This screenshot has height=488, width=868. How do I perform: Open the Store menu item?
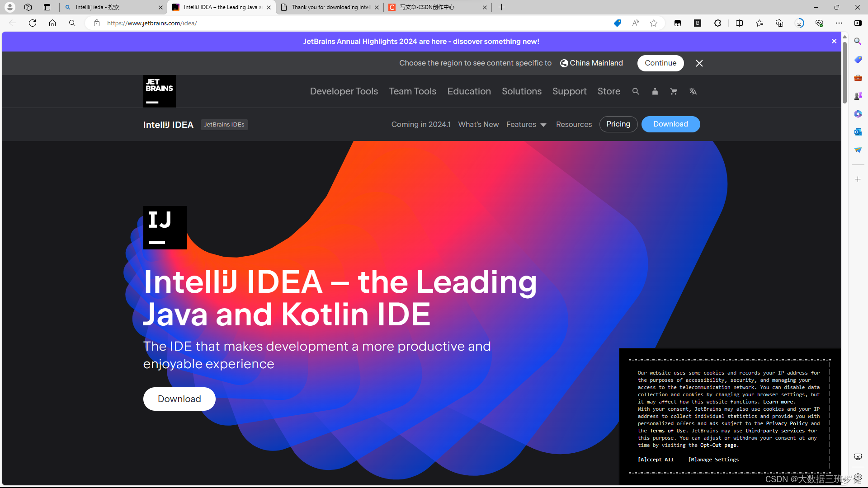pyautogui.click(x=609, y=91)
